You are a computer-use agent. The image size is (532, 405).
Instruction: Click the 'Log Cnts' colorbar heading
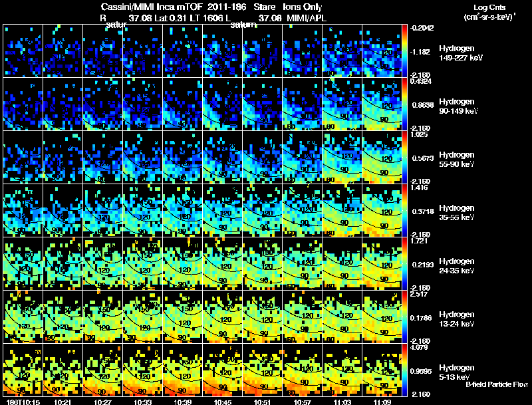489,7
